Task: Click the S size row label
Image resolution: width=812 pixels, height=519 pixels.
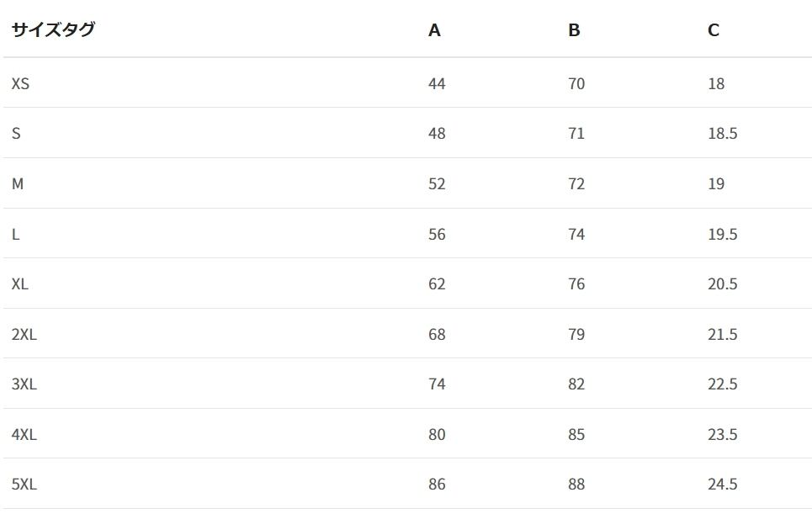Action: tap(16, 134)
